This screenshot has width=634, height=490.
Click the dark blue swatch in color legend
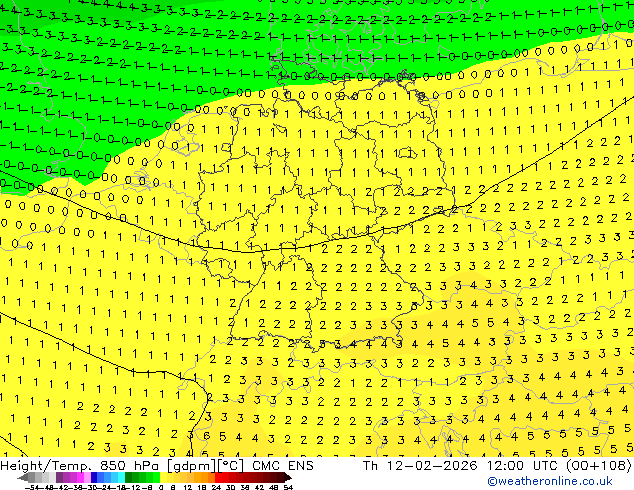coord(94,478)
